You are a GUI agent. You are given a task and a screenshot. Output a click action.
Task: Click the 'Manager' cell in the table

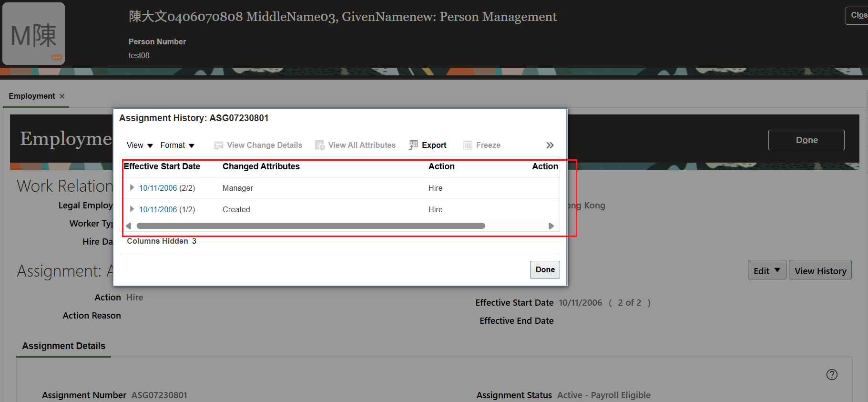pyautogui.click(x=238, y=188)
